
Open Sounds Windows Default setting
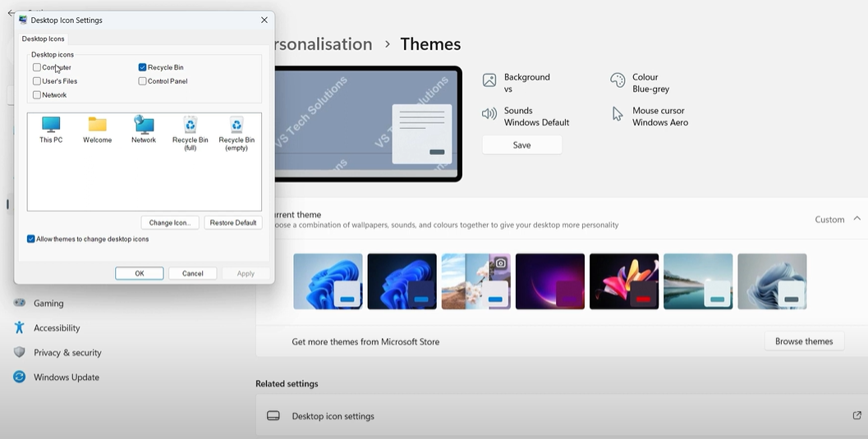526,116
